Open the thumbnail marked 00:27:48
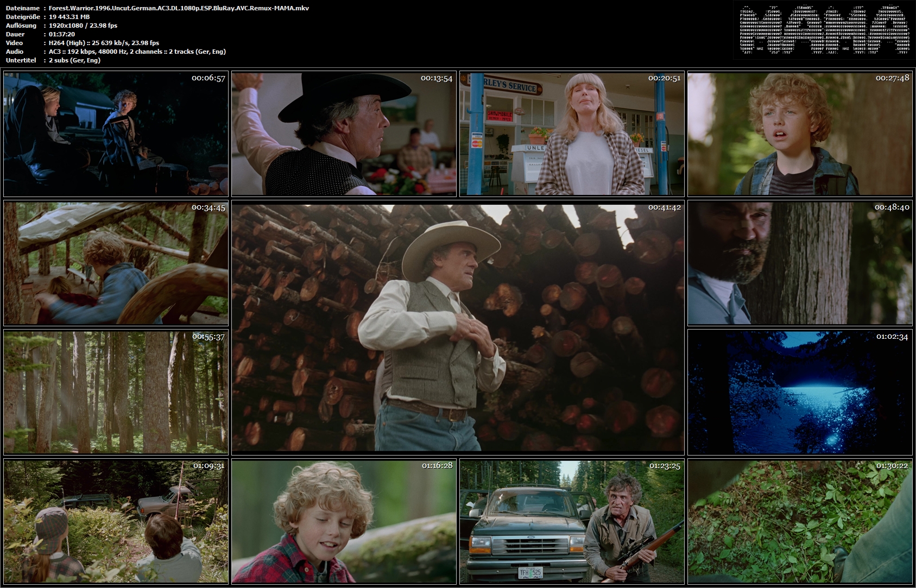 tap(800, 134)
